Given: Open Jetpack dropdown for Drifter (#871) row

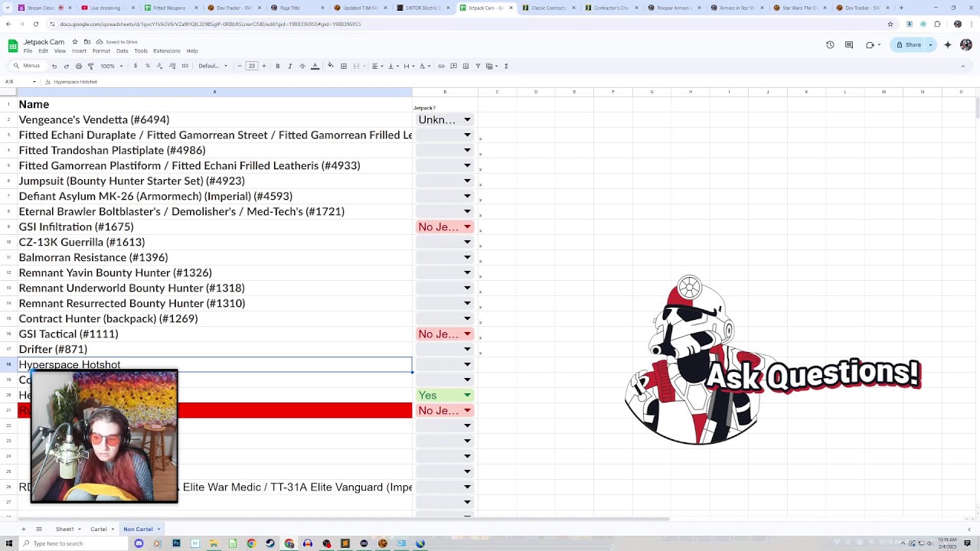Looking at the screenshot, I should coord(445,349).
